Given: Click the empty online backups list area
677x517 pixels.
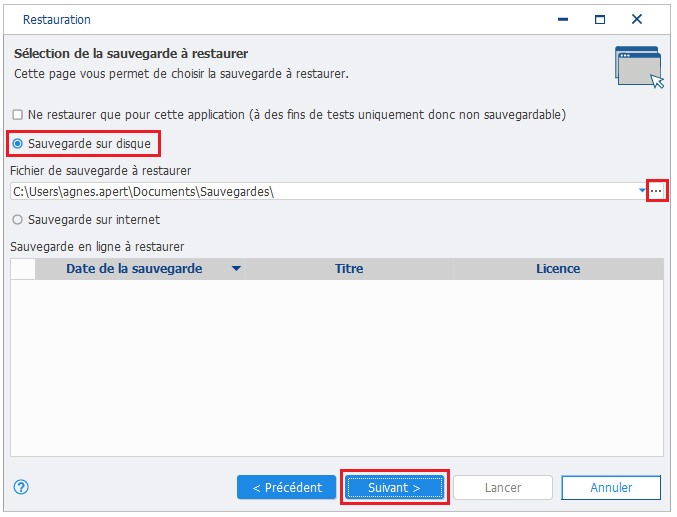Looking at the screenshot, I should coord(337,367).
